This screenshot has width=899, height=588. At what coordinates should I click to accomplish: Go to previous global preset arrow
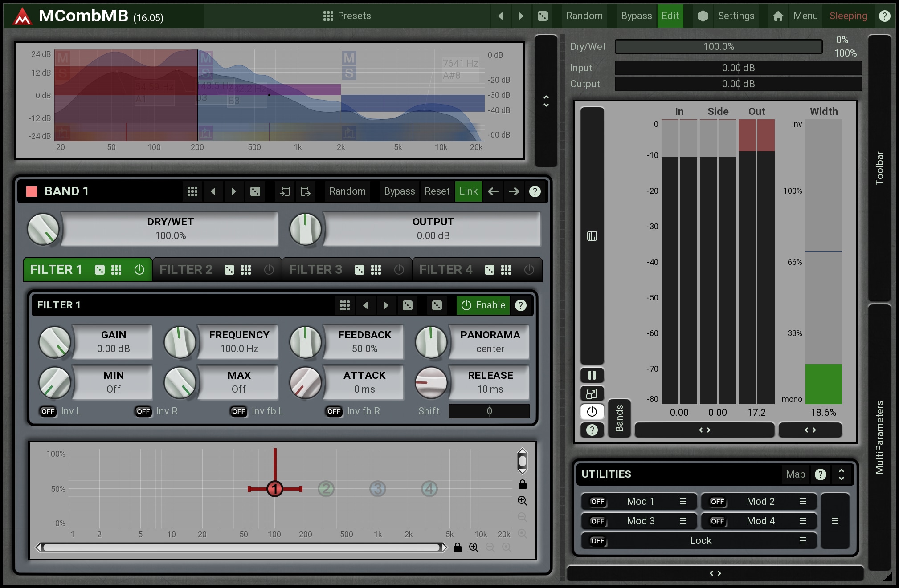(x=500, y=16)
